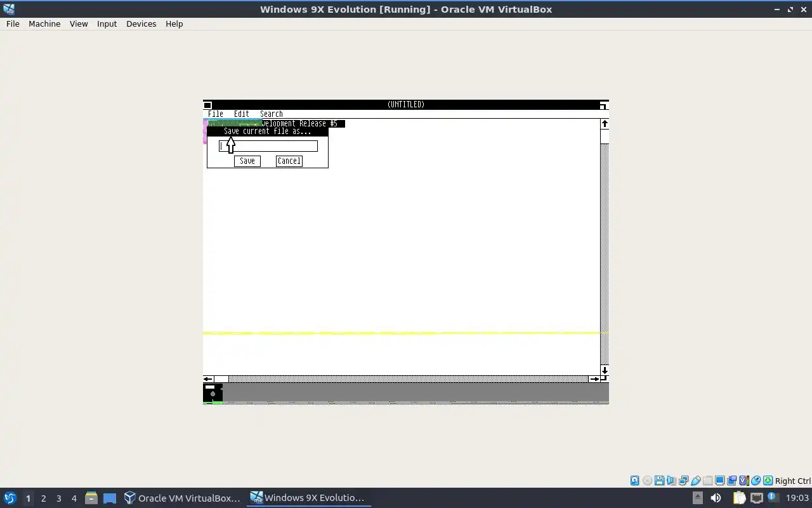This screenshot has height=508, width=812.
Task: Open the guest Edit menu
Action: click(242, 114)
